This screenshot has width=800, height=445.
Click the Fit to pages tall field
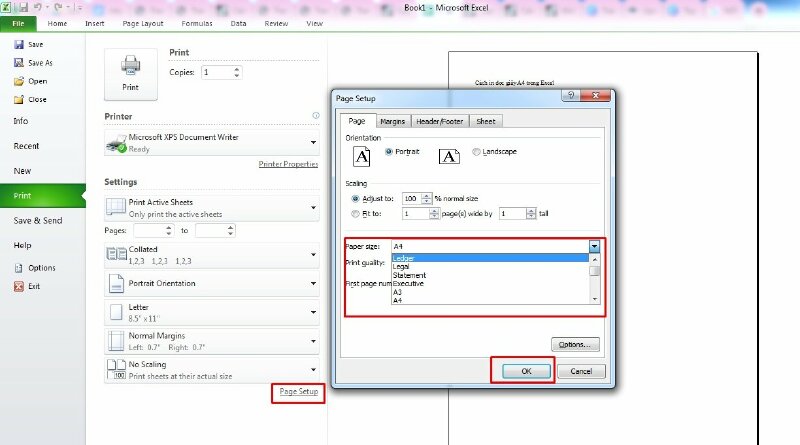point(513,214)
